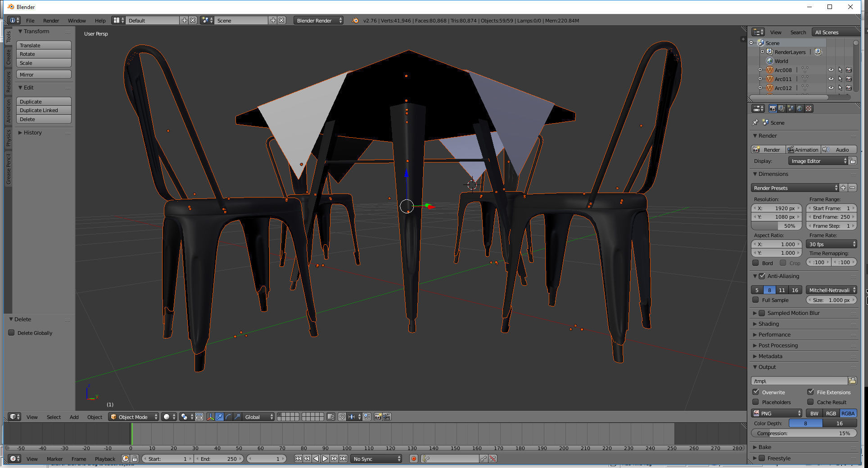868x468 pixels.
Task: Open the Object Mode dropdown
Action: pyautogui.click(x=134, y=417)
